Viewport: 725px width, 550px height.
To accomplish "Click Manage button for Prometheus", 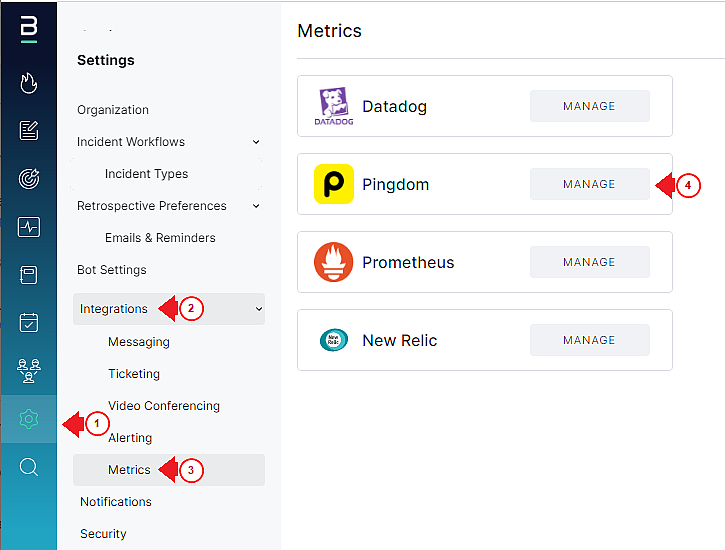I will (590, 262).
